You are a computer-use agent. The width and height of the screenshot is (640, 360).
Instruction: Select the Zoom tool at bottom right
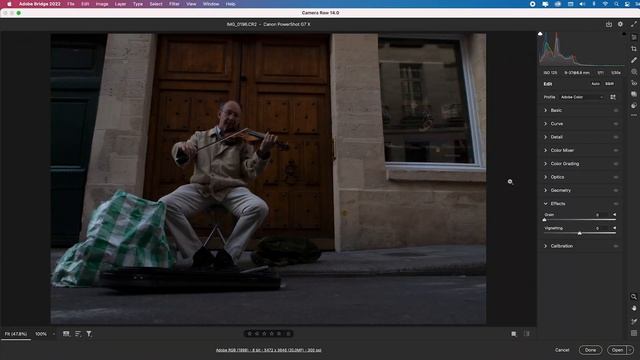[633, 297]
